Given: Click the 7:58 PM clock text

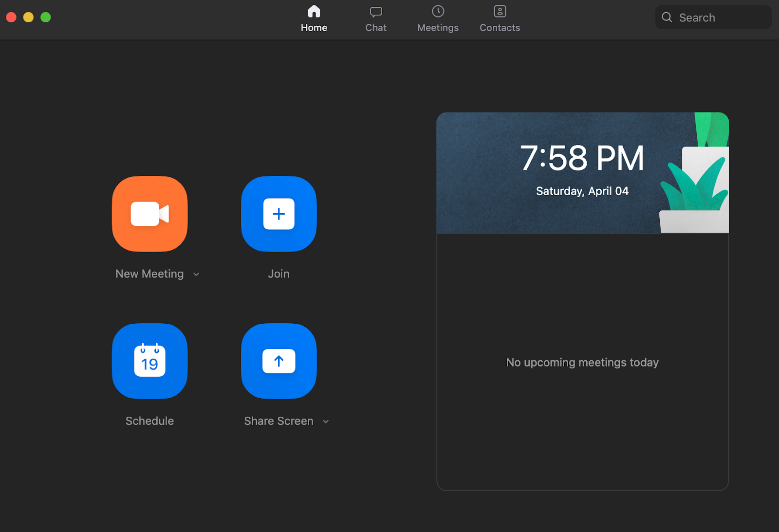Looking at the screenshot, I should coord(582,158).
